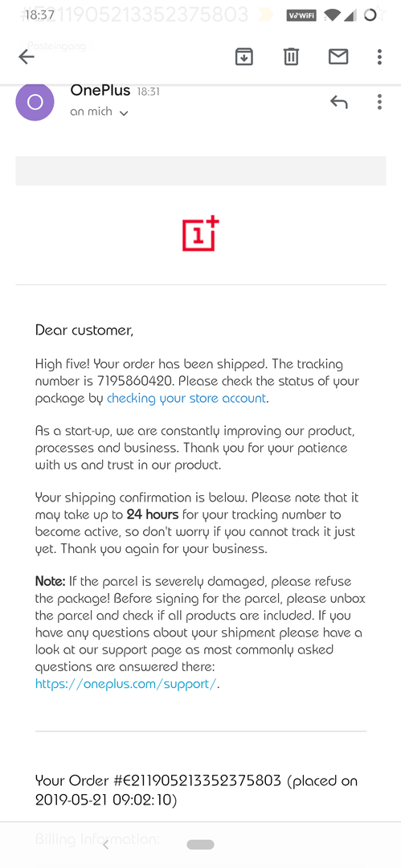Reply using the reply arrow icon
The image size is (401, 868).
point(338,102)
